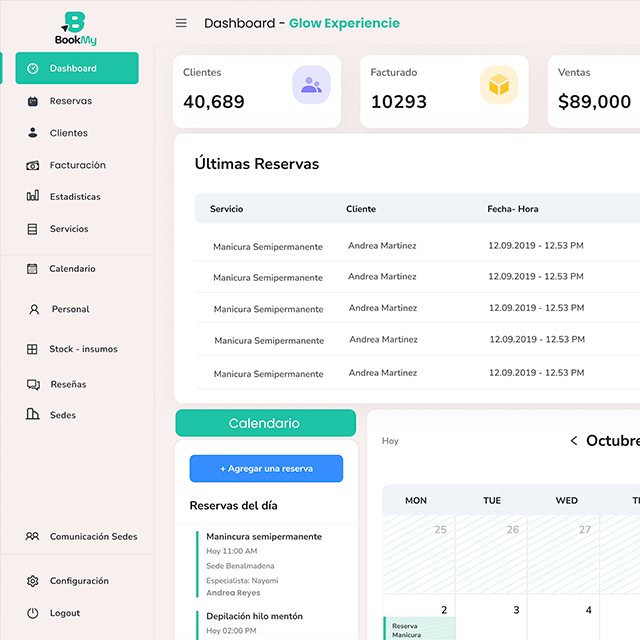Screen dimensions: 640x640
Task: Open the Reserva Manicura calendar event
Action: coord(419,629)
